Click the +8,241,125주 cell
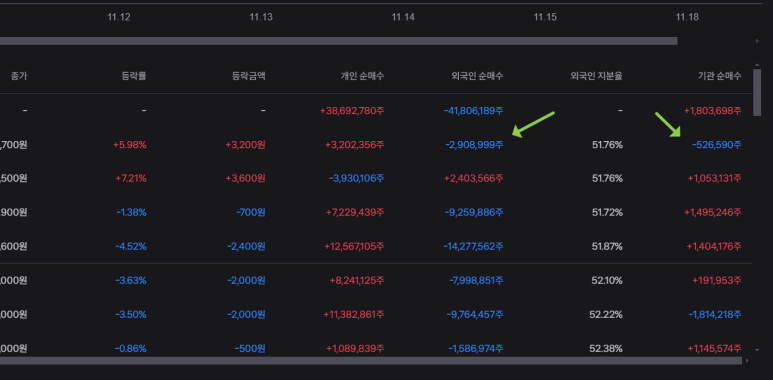This screenshot has width=773, height=380. pos(357,280)
